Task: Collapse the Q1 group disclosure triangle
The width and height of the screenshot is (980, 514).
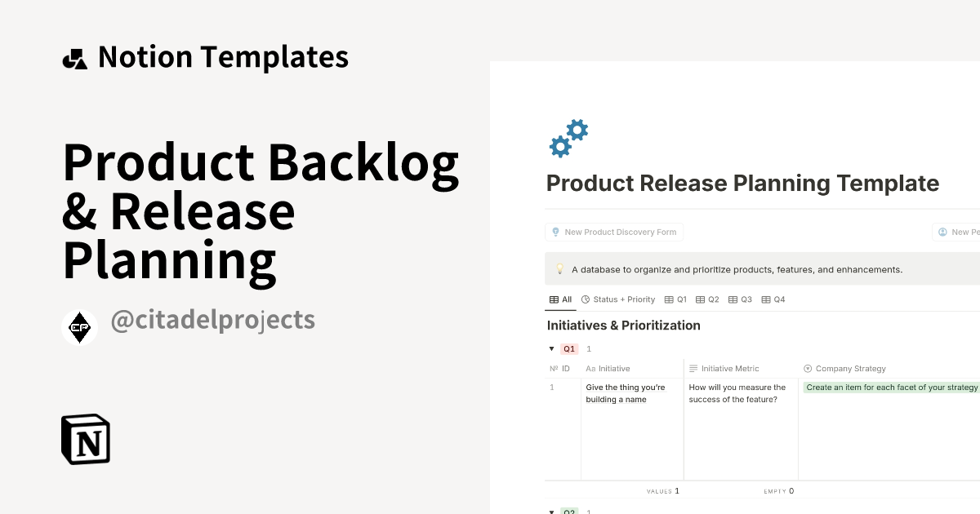Action: pos(551,348)
